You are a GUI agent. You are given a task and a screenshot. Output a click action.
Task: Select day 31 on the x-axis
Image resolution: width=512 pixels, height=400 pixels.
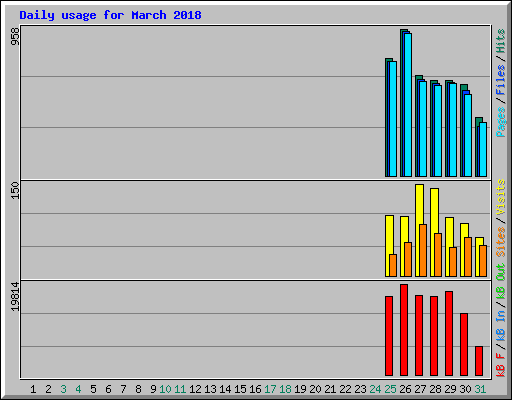pyautogui.click(x=480, y=389)
